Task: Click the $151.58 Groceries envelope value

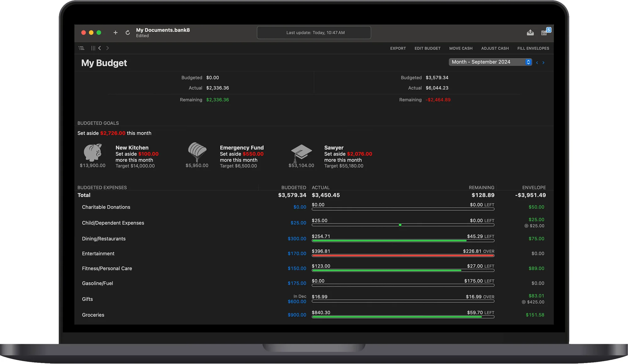Action: click(535, 315)
